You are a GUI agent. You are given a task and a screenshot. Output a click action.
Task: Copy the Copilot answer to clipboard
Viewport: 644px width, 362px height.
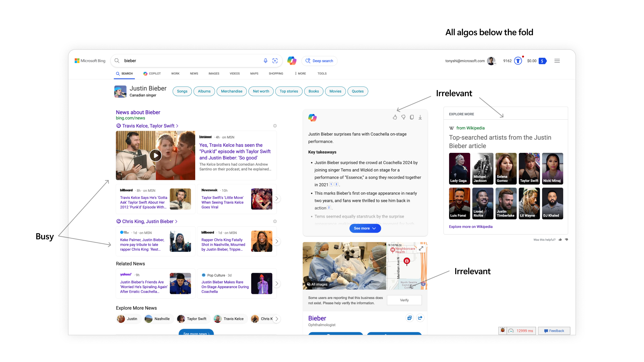412,117
